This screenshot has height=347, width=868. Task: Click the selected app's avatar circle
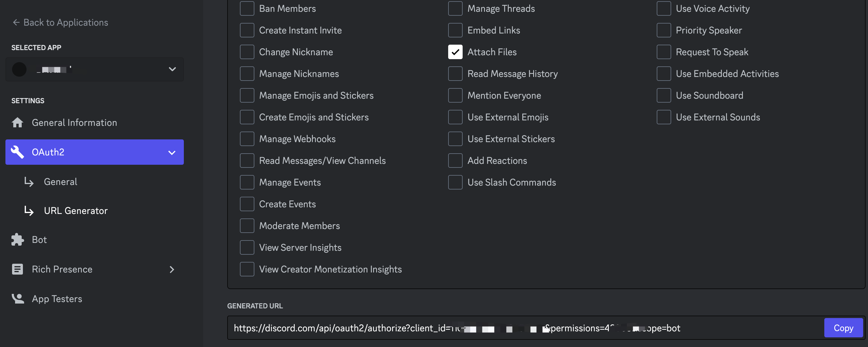pos(19,69)
